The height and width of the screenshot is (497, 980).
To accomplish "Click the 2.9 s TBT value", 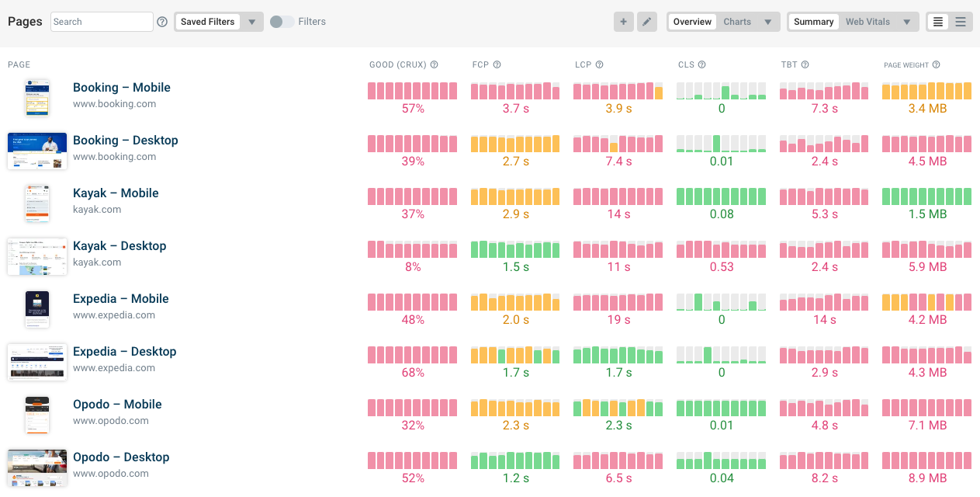I will (x=824, y=373).
